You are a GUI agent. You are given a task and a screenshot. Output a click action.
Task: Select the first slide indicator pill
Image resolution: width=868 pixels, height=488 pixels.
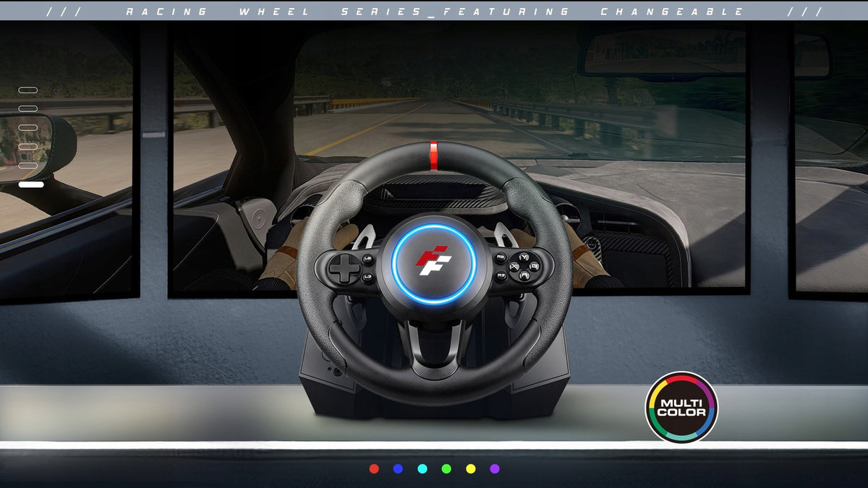pyautogui.click(x=28, y=90)
